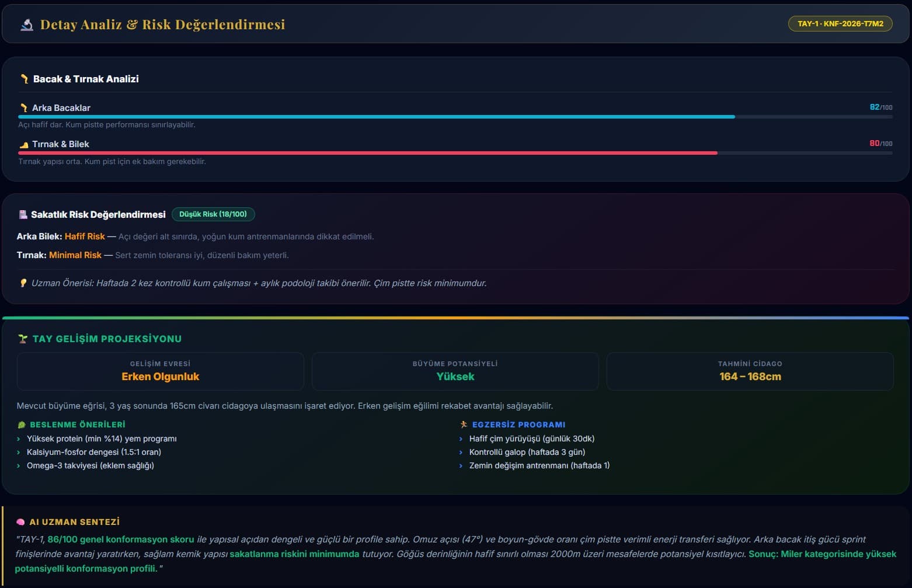Click the Düşük Risk (18/100) badge
The width and height of the screenshot is (912, 588).
[213, 214]
